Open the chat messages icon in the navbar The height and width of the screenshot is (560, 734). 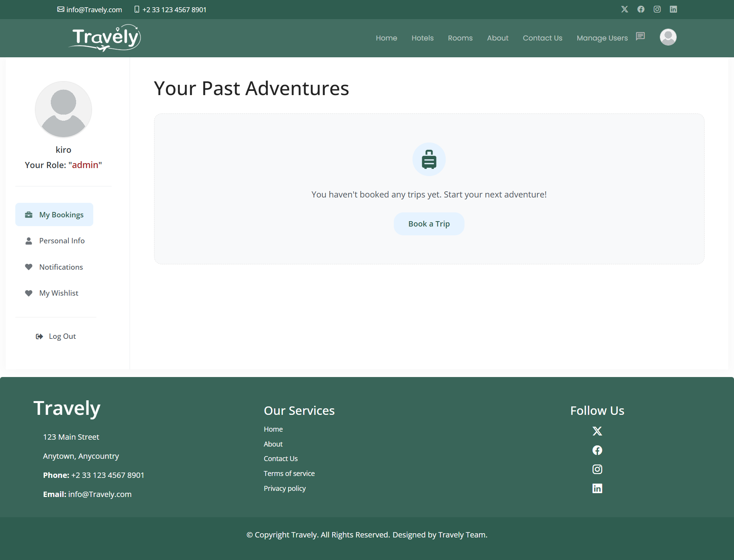(640, 36)
